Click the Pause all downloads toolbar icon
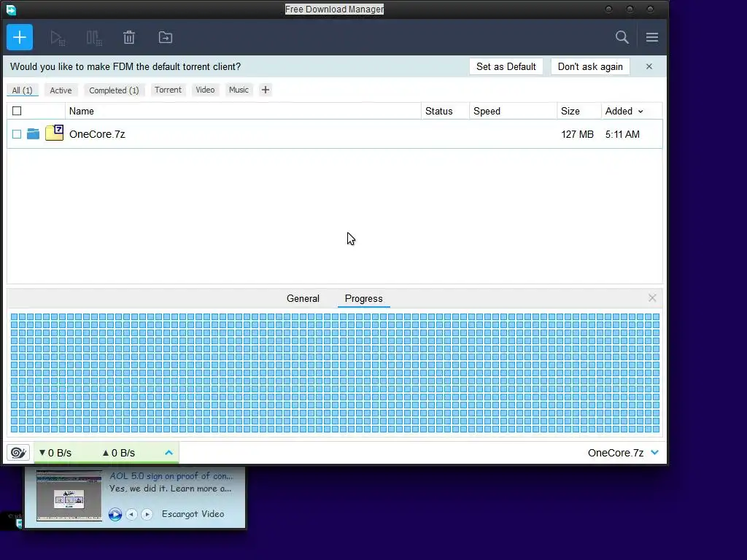 (94, 38)
